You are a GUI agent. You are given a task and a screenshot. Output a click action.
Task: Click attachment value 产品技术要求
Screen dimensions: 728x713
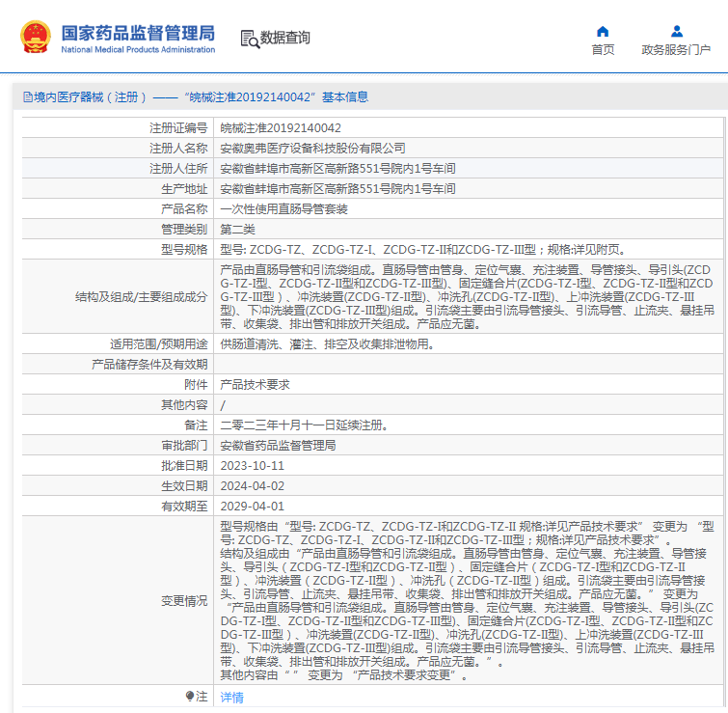click(x=255, y=385)
